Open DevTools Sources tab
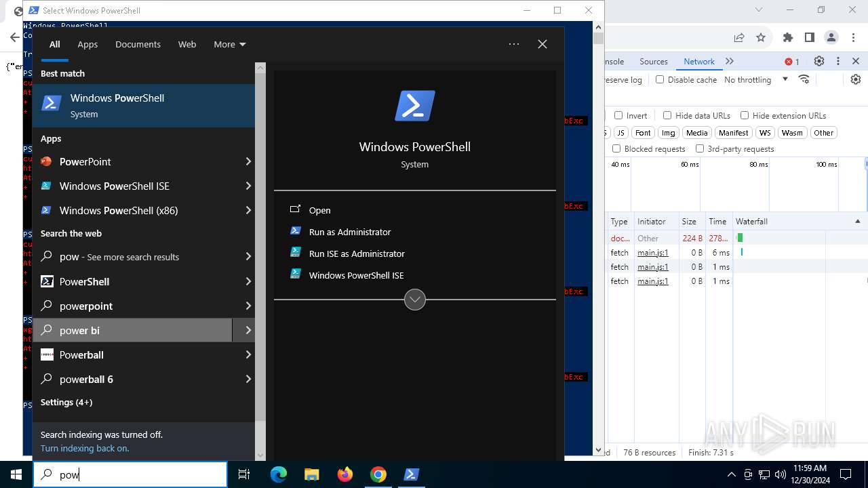 [654, 61]
